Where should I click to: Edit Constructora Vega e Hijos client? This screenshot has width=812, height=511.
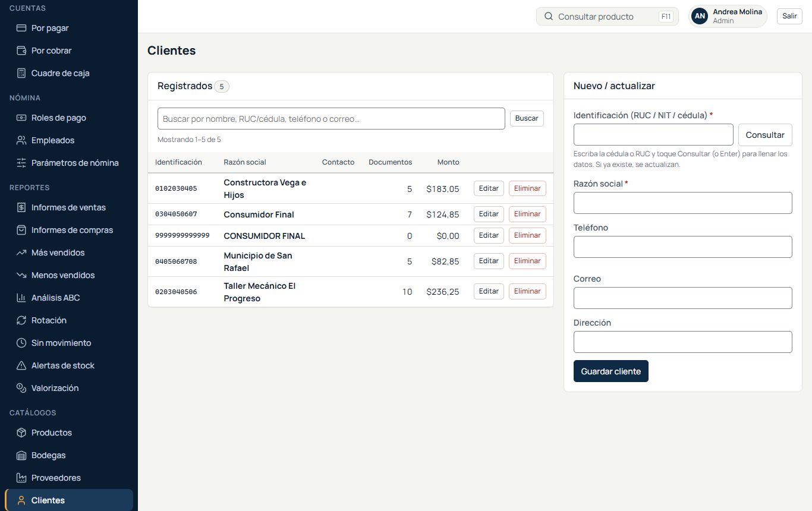coord(489,188)
